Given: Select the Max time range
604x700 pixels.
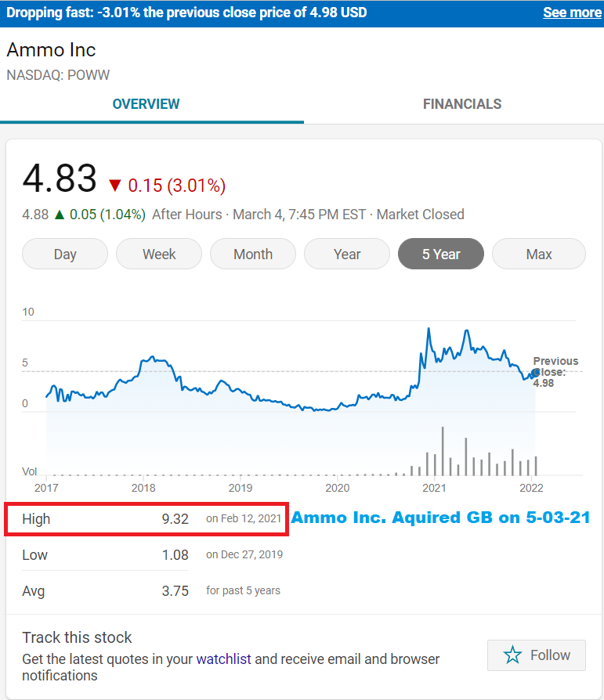Looking at the screenshot, I should 539,254.
